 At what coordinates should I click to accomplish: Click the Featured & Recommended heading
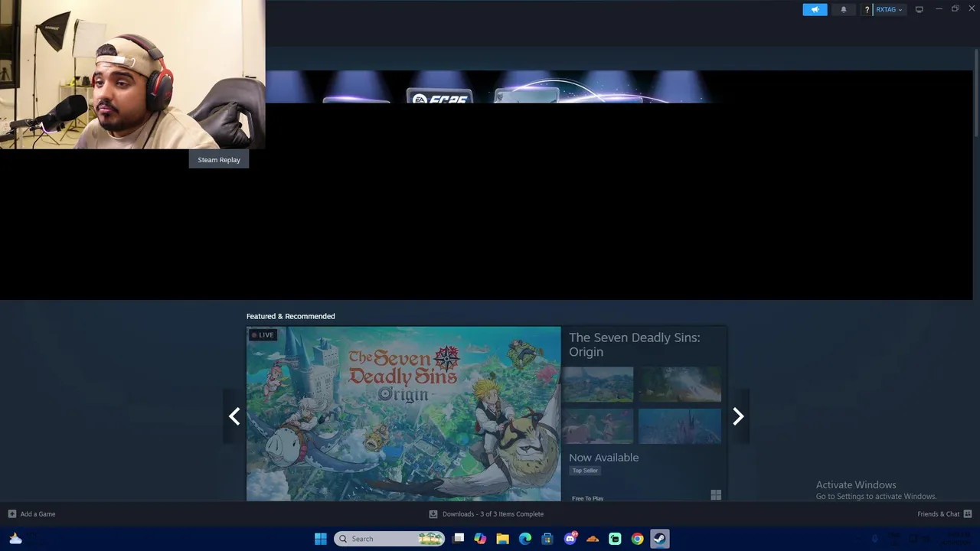pyautogui.click(x=290, y=316)
